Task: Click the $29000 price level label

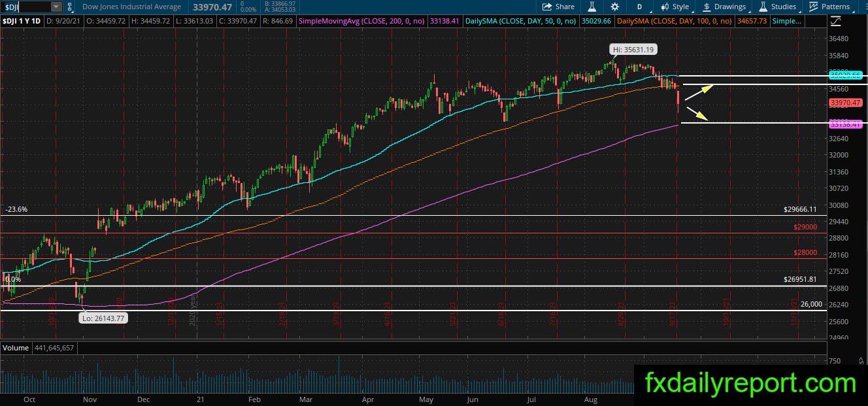Action: pos(805,227)
